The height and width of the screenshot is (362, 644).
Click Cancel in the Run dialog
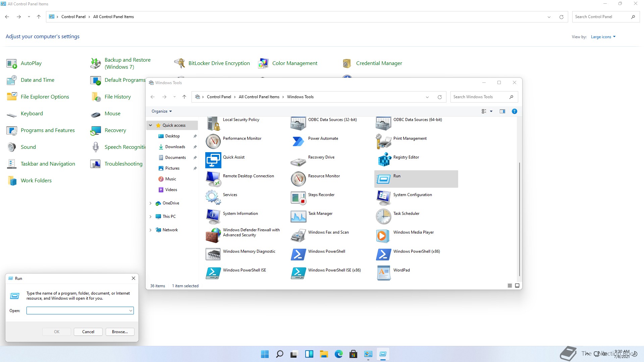pos(88,331)
